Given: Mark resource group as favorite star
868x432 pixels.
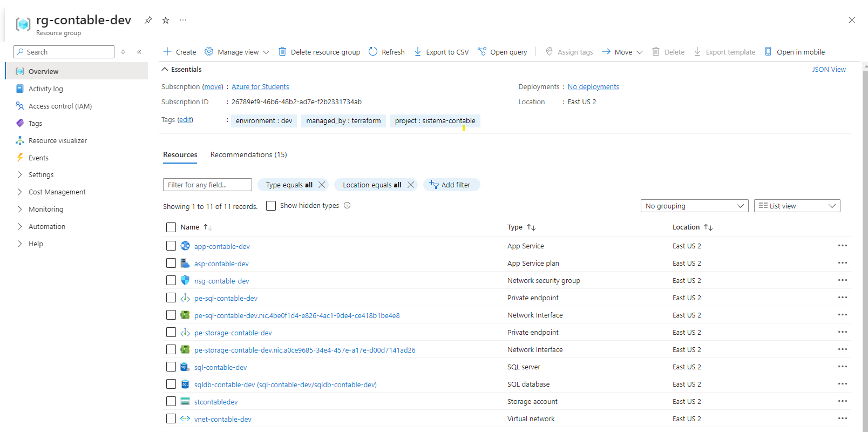Looking at the screenshot, I should pyautogui.click(x=166, y=20).
